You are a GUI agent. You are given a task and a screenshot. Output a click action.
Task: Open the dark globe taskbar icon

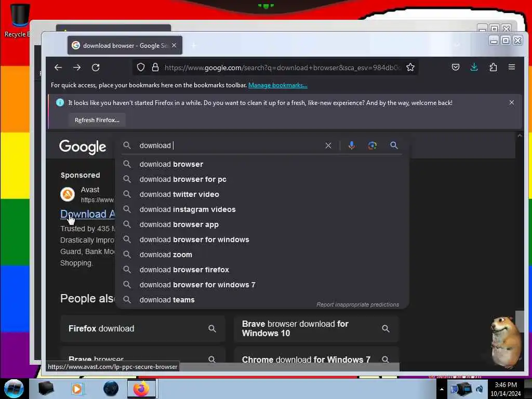click(111, 389)
